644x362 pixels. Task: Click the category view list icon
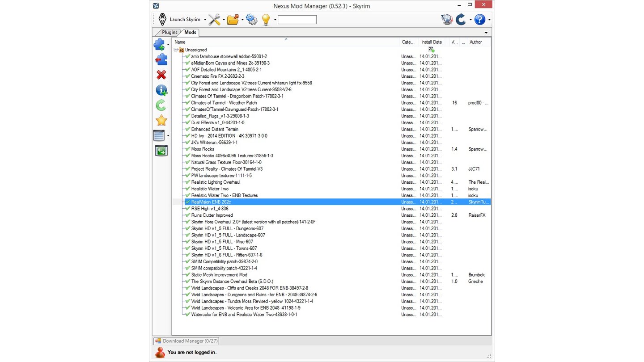[159, 135]
